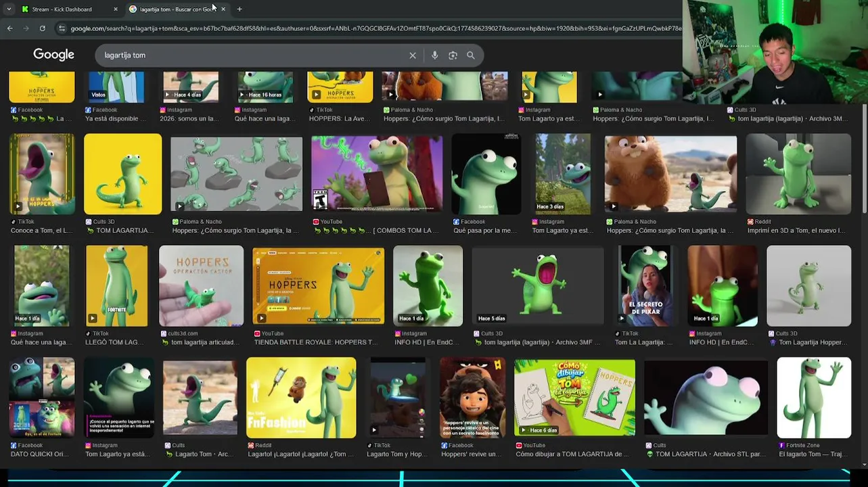This screenshot has height=487, width=868.
Task: Clear the search query with X icon
Action: point(413,55)
